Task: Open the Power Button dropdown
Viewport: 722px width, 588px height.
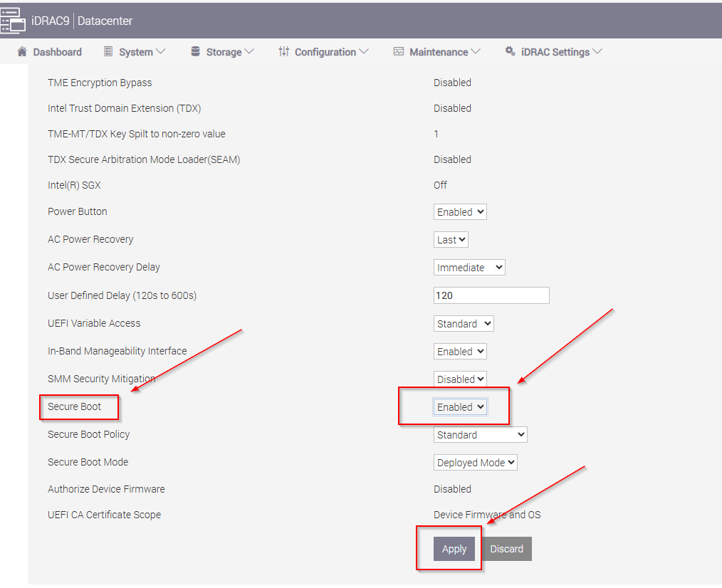Action: [460, 212]
